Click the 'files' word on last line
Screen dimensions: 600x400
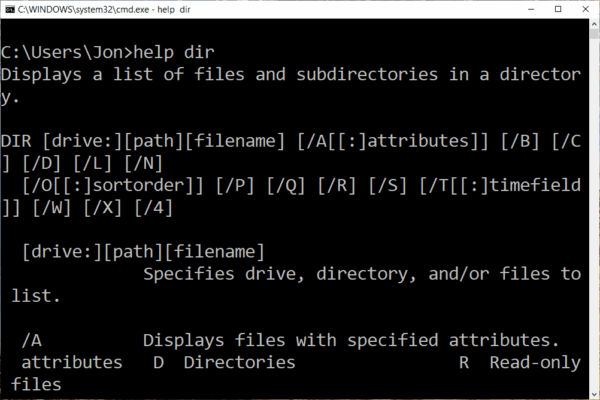coord(36,385)
